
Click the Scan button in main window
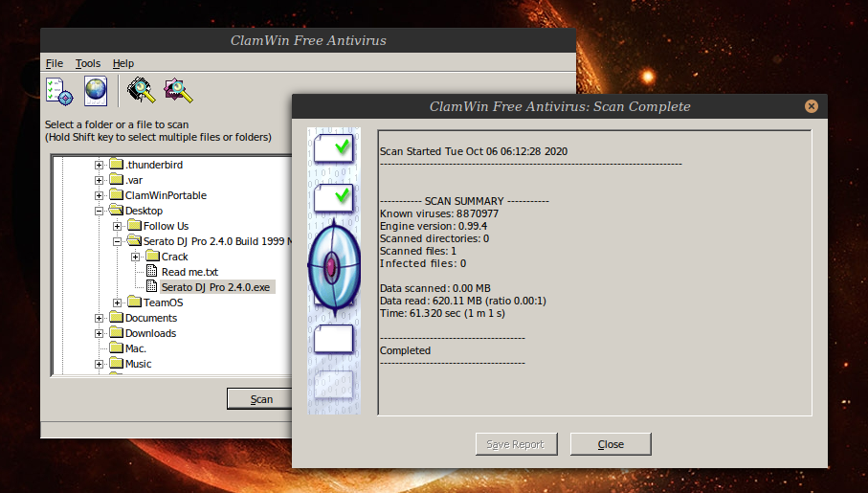click(260, 399)
